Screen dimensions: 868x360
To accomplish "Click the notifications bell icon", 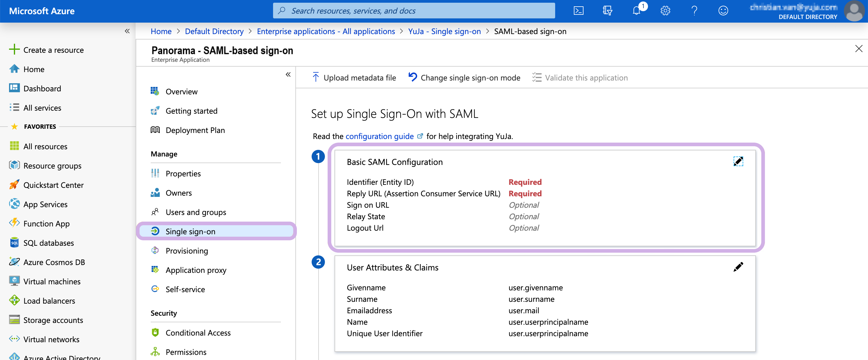I will 636,11.
